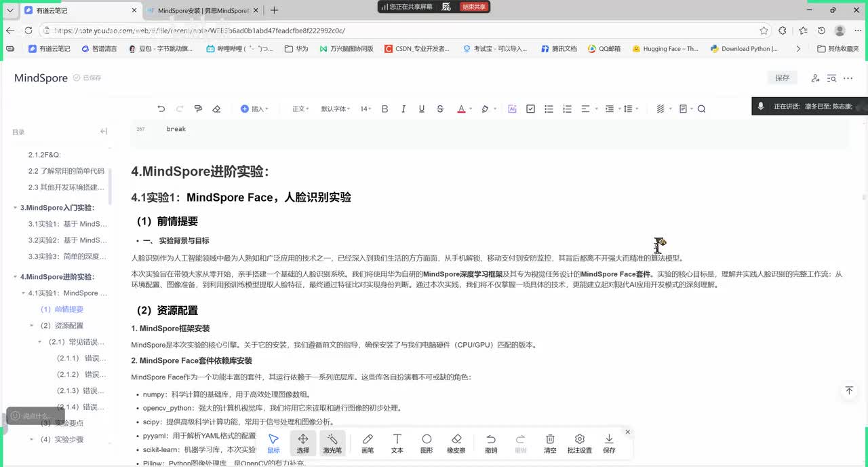Search within the note
The height and width of the screenshot is (467, 868).
pos(701,109)
